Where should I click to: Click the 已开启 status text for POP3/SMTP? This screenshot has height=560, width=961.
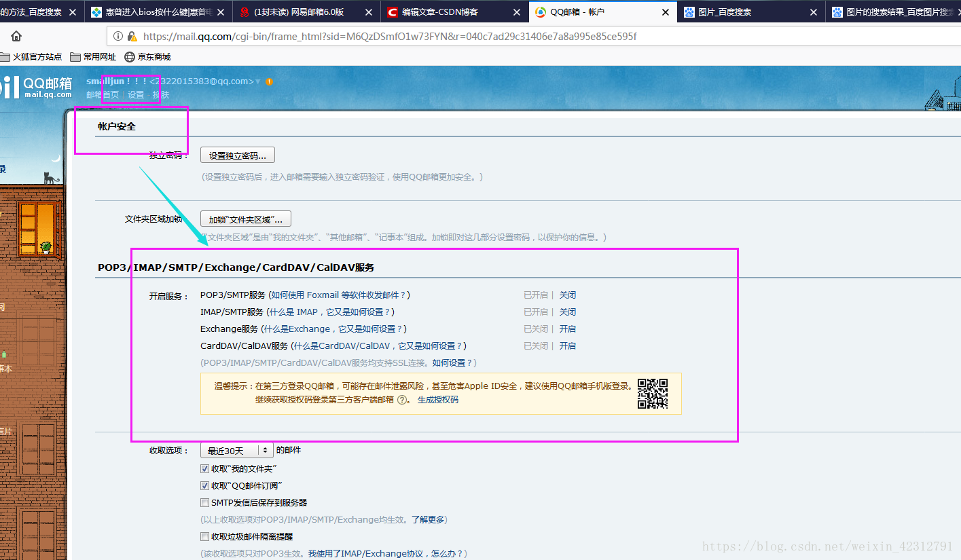536,295
